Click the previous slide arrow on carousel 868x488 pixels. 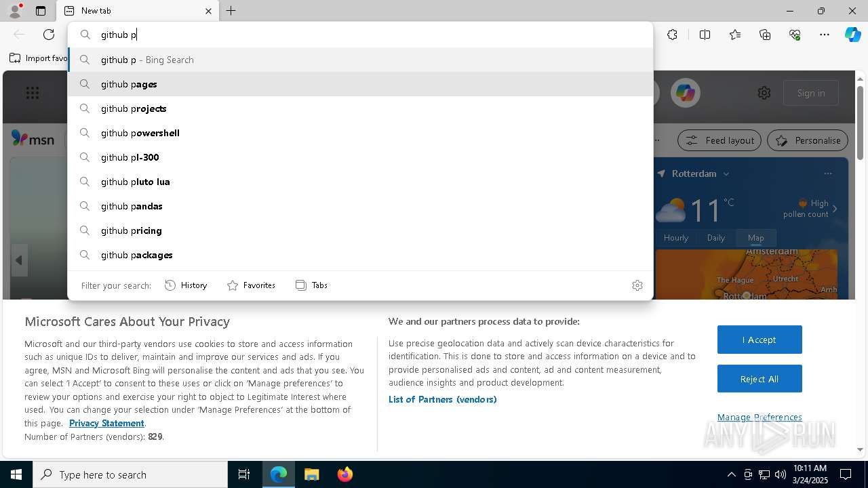19,260
